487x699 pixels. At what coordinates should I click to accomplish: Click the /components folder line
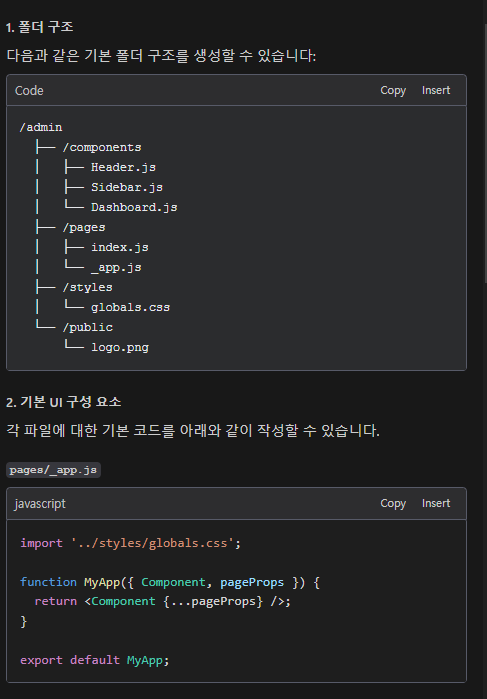102,148
